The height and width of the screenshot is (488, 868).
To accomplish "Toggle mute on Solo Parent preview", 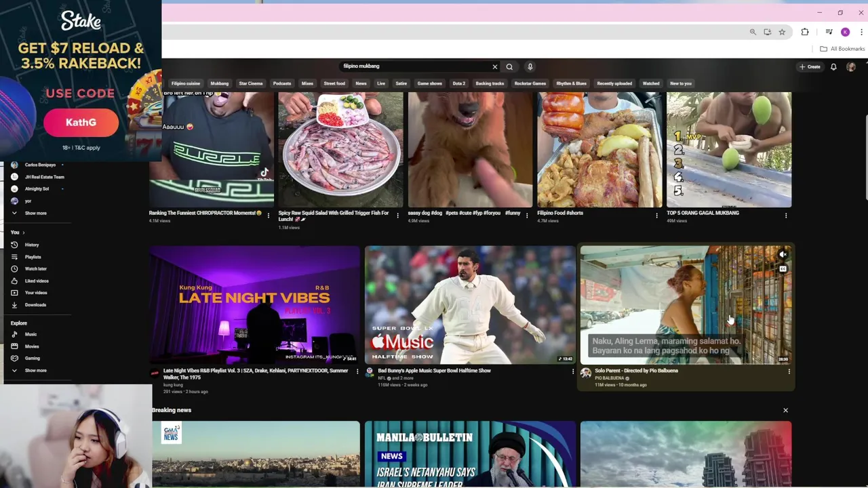I will [783, 255].
